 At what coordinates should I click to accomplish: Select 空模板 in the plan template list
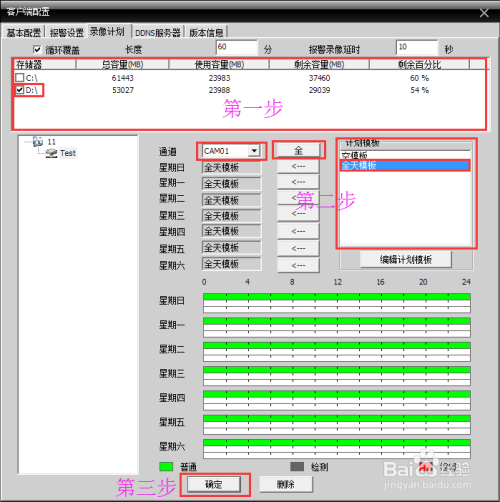coord(405,155)
